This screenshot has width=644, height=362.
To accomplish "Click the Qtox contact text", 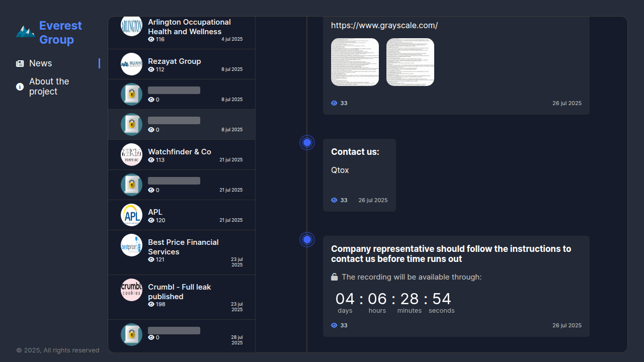I will (x=340, y=170).
